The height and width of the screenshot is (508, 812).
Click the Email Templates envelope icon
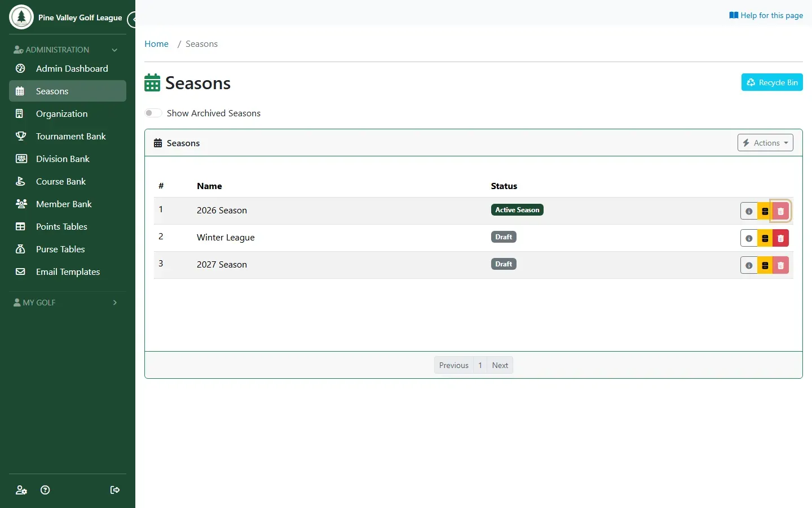point(20,271)
